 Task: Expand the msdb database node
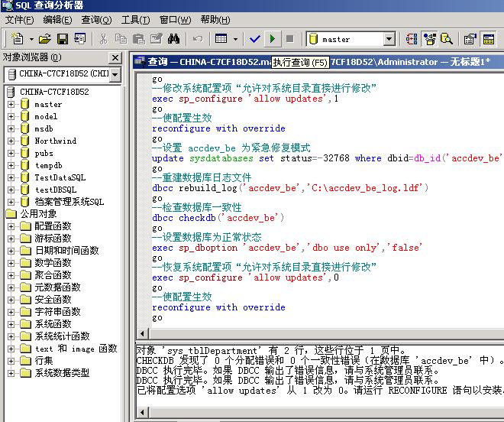(x=11, y=128)
